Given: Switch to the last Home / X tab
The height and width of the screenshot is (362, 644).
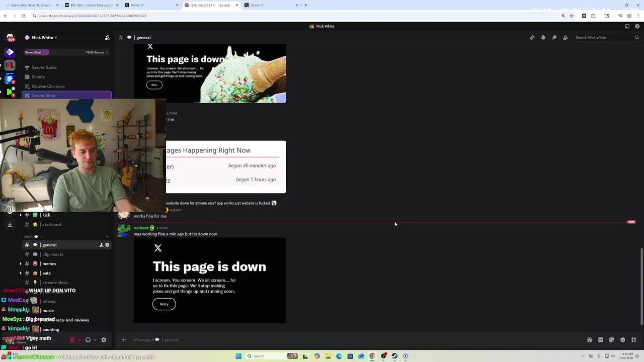Looking at the screenshot, I should tap(271, 5).
